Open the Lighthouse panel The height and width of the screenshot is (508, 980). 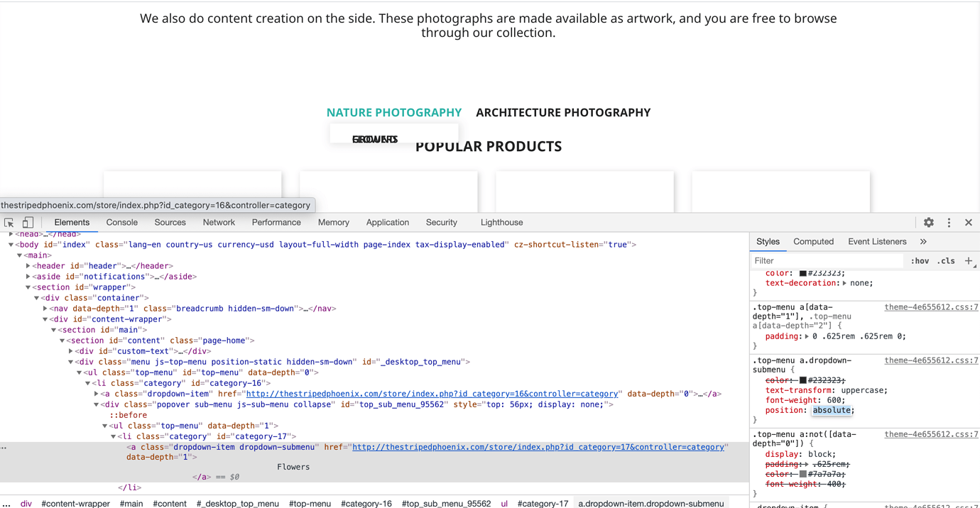[501, 222]
